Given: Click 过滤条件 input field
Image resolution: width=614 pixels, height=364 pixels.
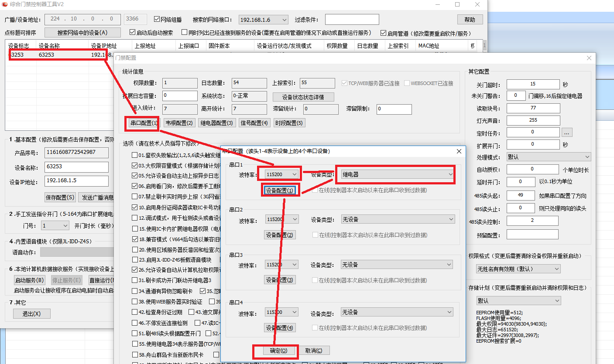Looking at the screenshot, I should [x=352, y=19].
